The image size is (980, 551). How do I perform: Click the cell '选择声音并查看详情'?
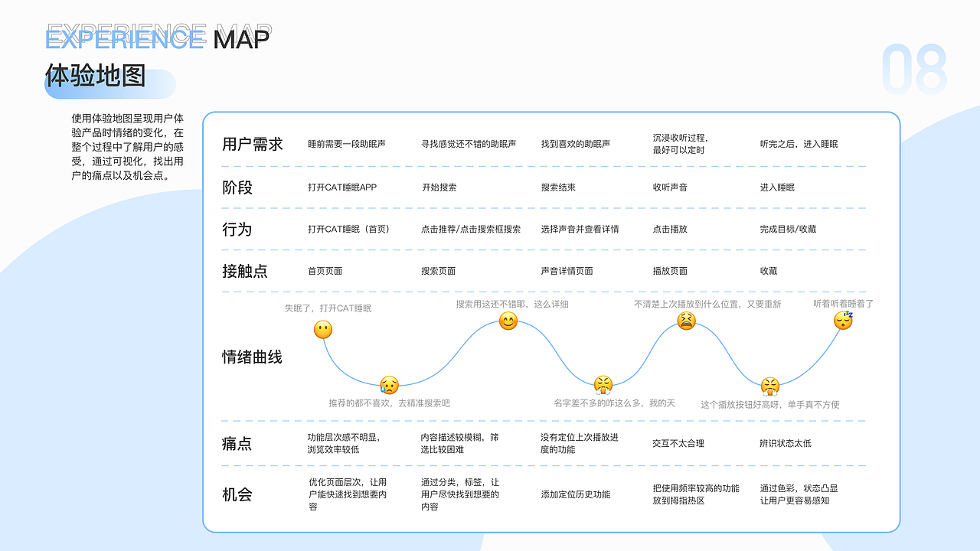580,229
